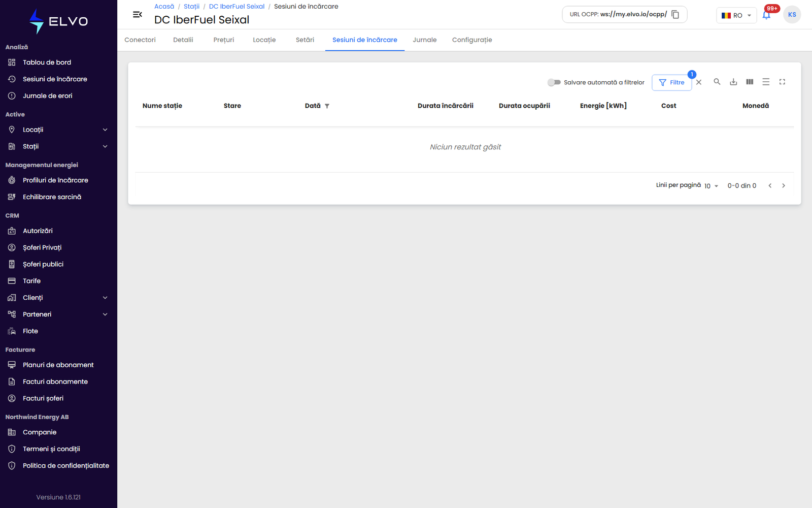
Task: Expand the Locații sidebar group
Action: (58, 130)
